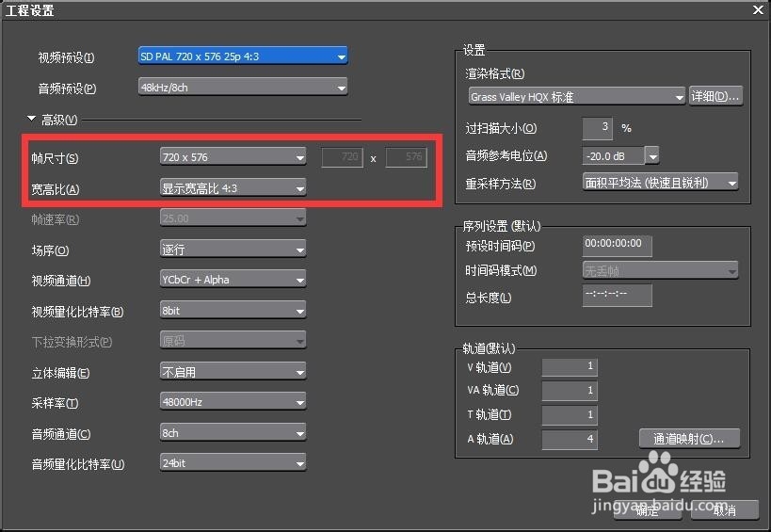The image size is (771, 532).
Task: Click the 立体编辑(E) label
Action: (60, 373)
